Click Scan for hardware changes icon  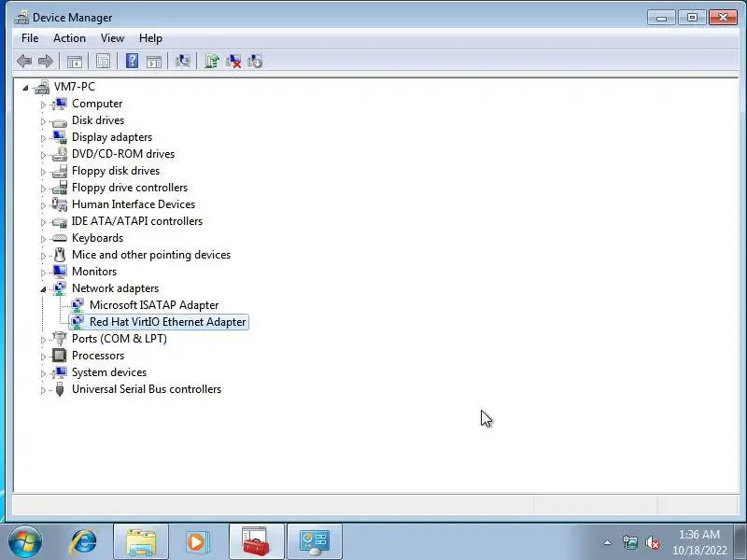tap(182, 61)
